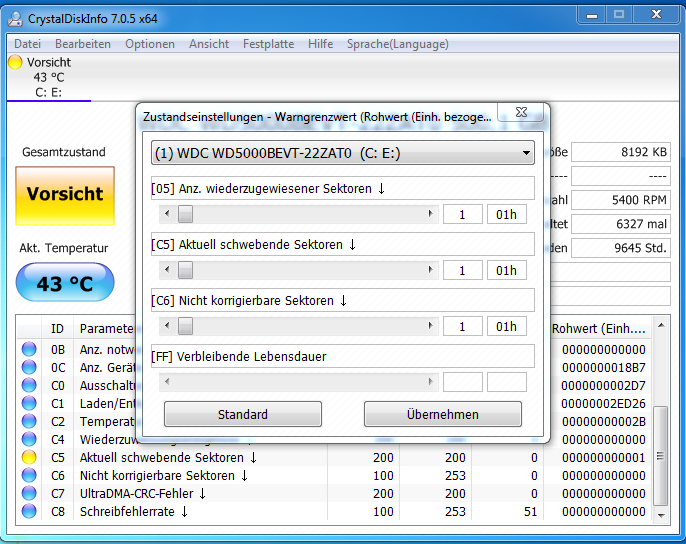Screen dimensions: 686x544
Task: Click left arrow of [C6] slider
Action: coord(167,326)
